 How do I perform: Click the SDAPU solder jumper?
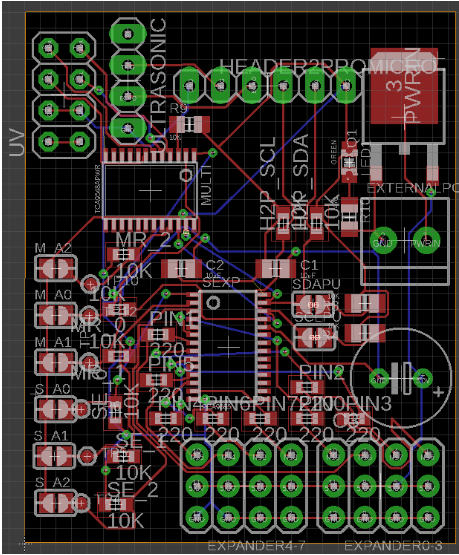pyautogui.click(x=313, y=304)
